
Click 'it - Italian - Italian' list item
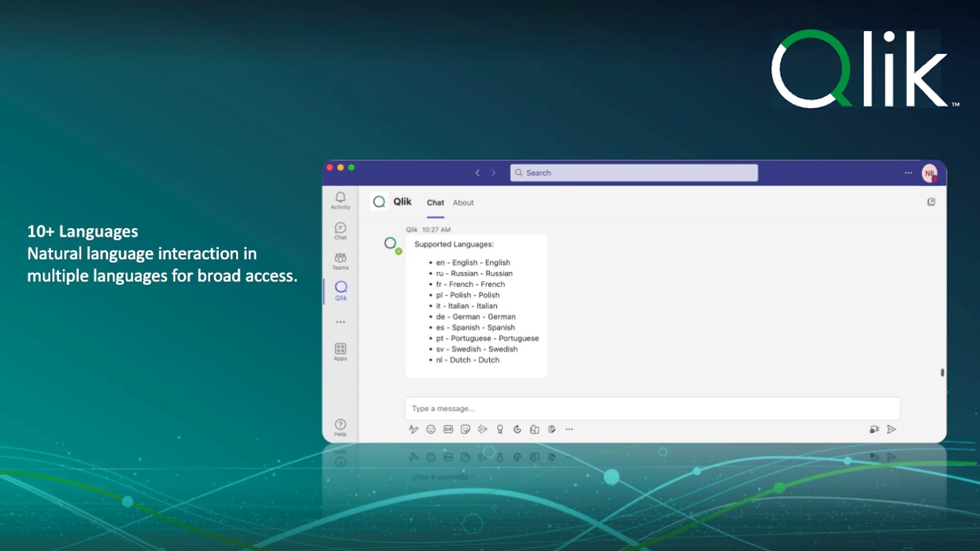(466, 306)
